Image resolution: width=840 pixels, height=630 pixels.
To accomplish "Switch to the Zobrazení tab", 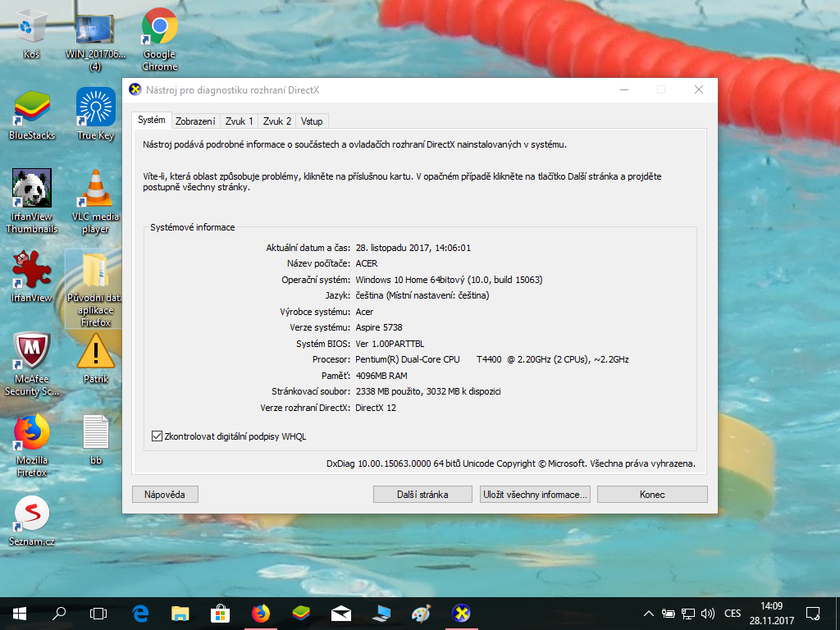I will [x=195, y=121].
